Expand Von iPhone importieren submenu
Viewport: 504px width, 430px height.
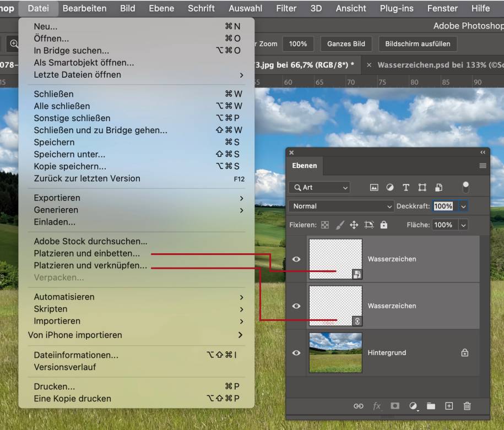click(137, 335)
